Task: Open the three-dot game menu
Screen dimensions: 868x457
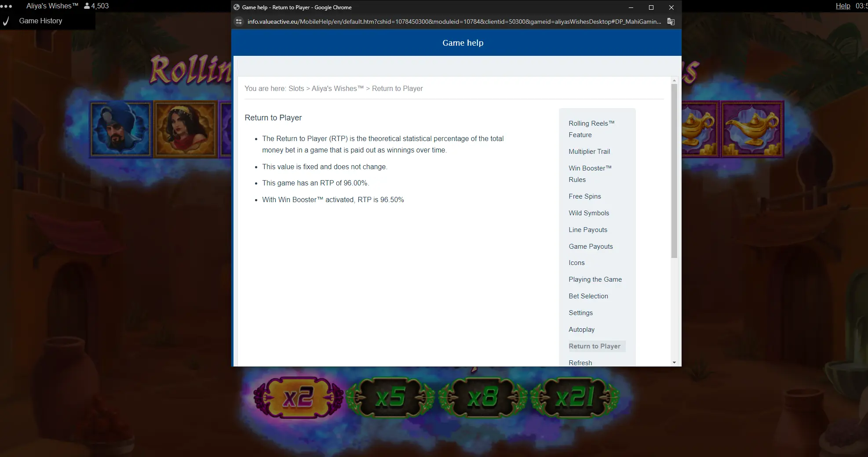Action: pyautogui.click(x=6, y=6)
